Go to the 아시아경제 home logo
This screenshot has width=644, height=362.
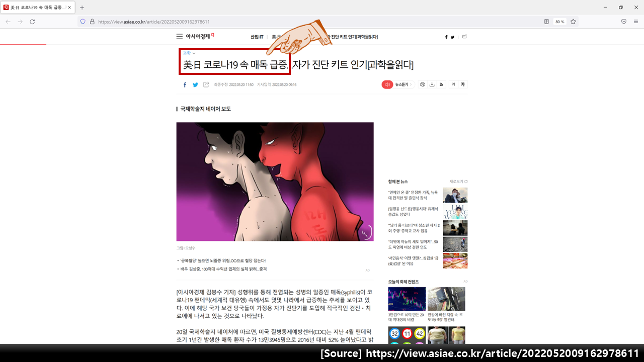click(200, 37)
